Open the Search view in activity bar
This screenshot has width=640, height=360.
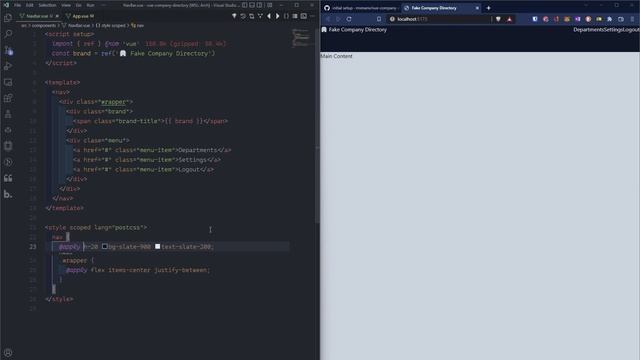point(8,34)
